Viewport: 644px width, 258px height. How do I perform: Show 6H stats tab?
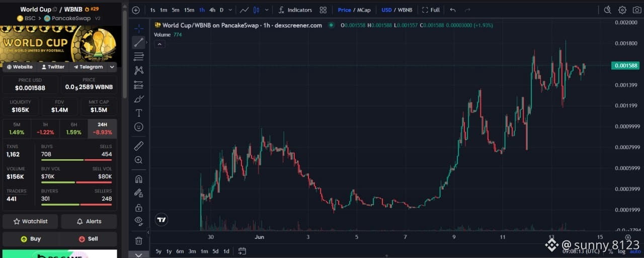point(73,128)
